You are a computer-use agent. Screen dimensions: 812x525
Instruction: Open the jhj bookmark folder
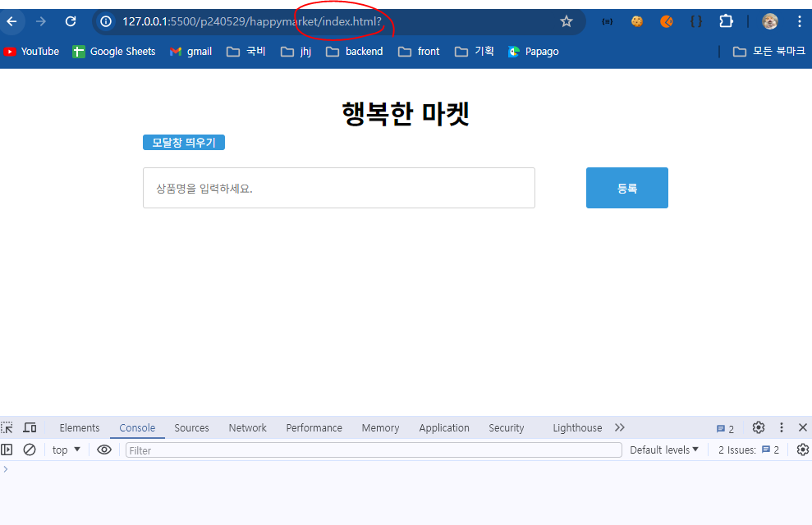tap(296, 51)
